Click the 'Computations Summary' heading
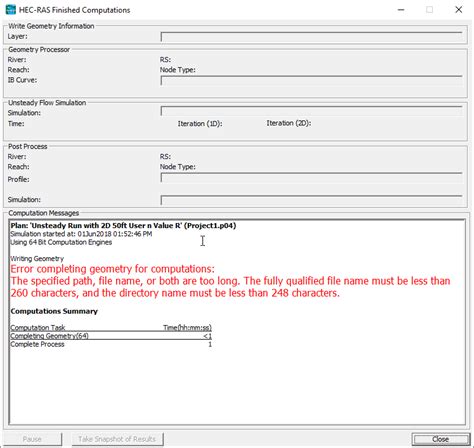The height and width of the screenshot is (448, 474). coord(54,311)
